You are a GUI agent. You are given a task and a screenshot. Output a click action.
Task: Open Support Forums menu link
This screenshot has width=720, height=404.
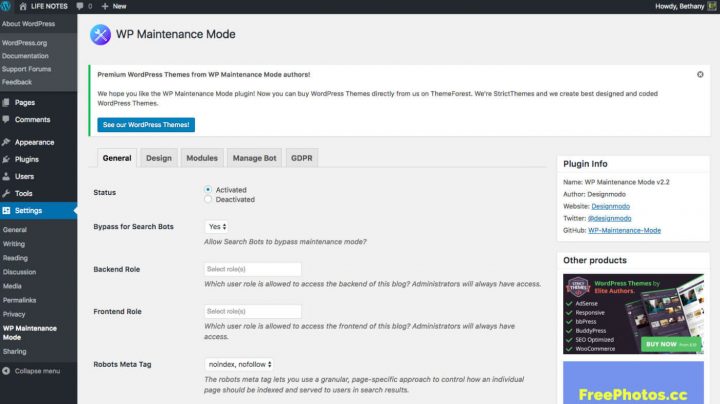pyautogui.click(x=27, y=69)
